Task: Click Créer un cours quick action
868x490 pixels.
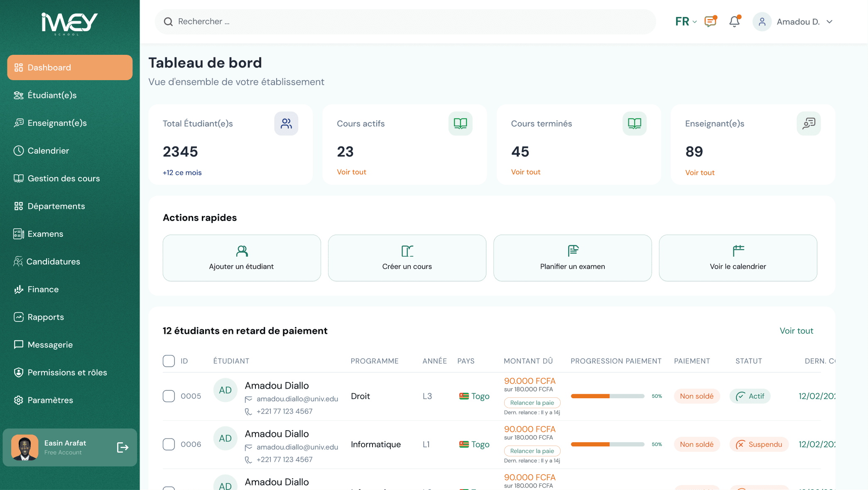Action: pyautogui.click(x=407, y=258)
